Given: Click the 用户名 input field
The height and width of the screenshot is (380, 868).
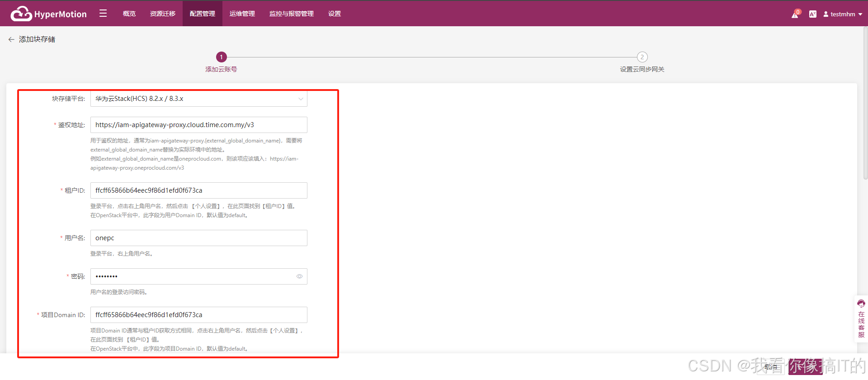Looking at the screenshot, I should click(199, 238).
